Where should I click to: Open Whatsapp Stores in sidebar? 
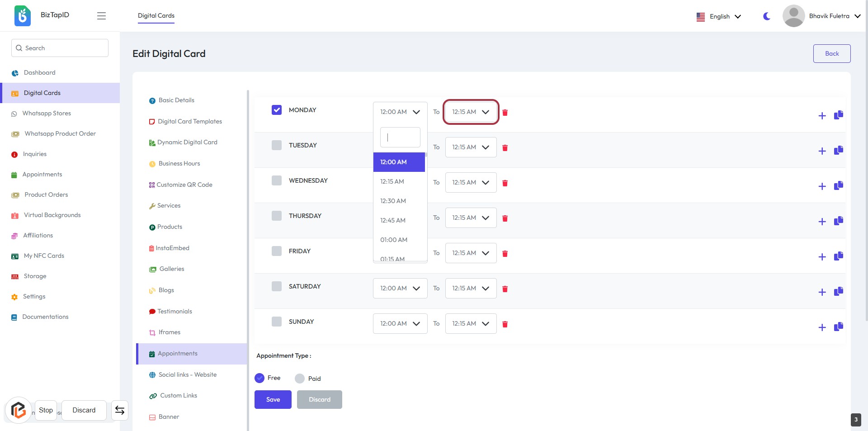pyautogui.click(x=47, y=114)
